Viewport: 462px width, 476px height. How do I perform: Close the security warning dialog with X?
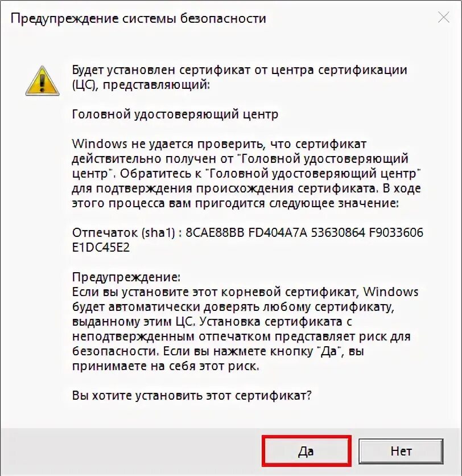[444, 18]
